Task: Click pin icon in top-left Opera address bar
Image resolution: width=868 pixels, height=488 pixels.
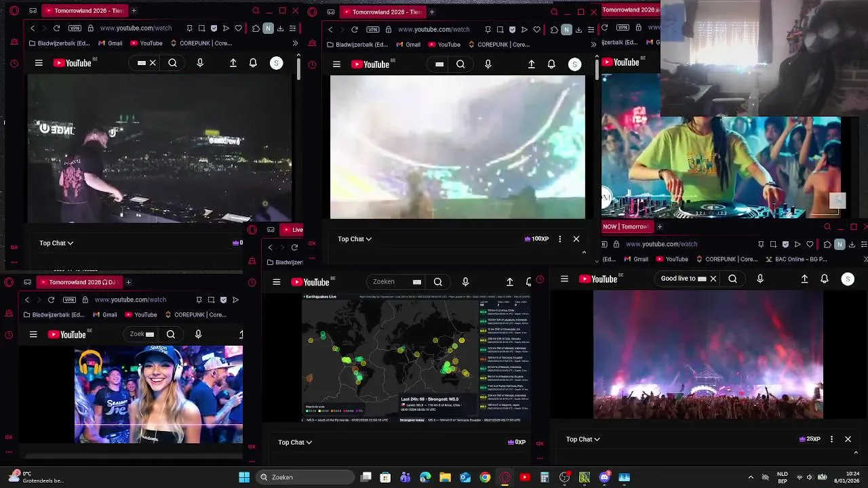Action: [189, 28]
